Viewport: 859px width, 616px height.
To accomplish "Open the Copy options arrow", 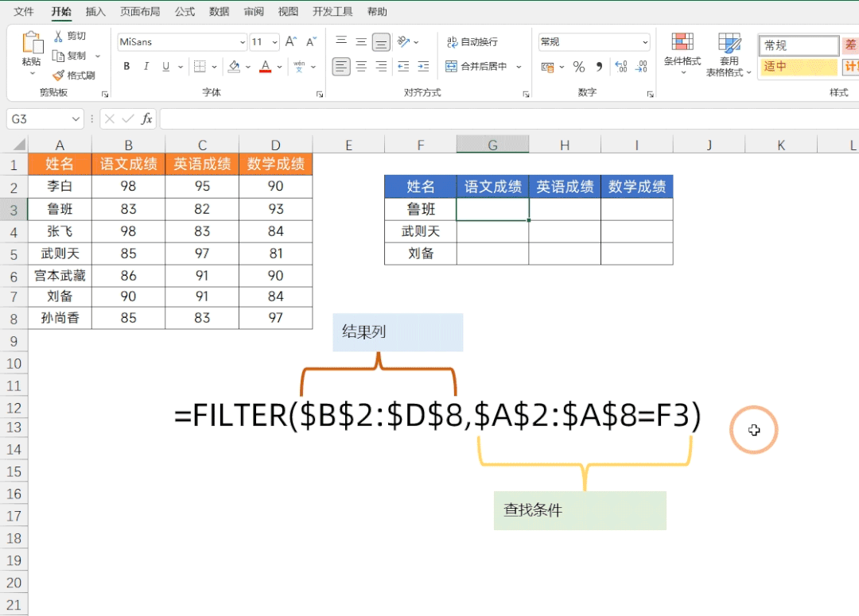I will [98, 56].
